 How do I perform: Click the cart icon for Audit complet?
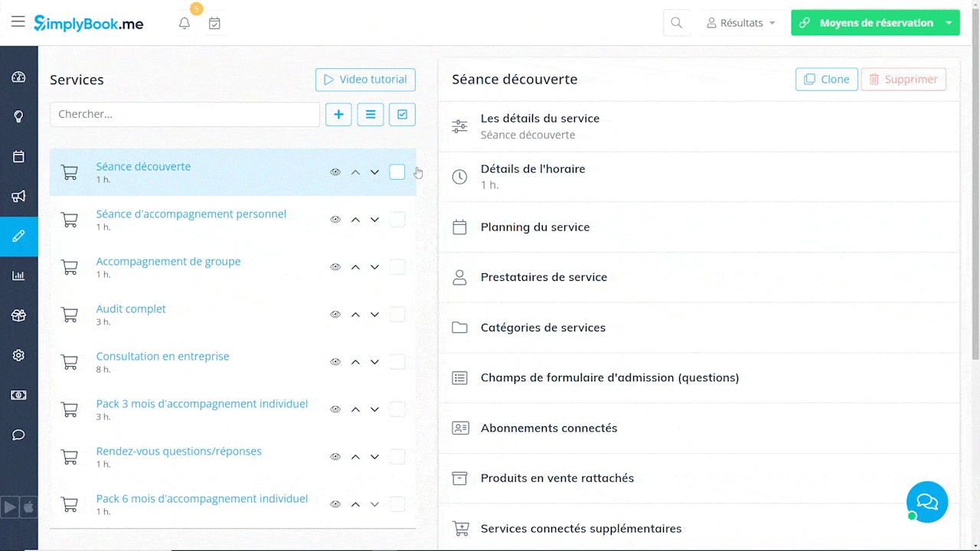[70, 315]
